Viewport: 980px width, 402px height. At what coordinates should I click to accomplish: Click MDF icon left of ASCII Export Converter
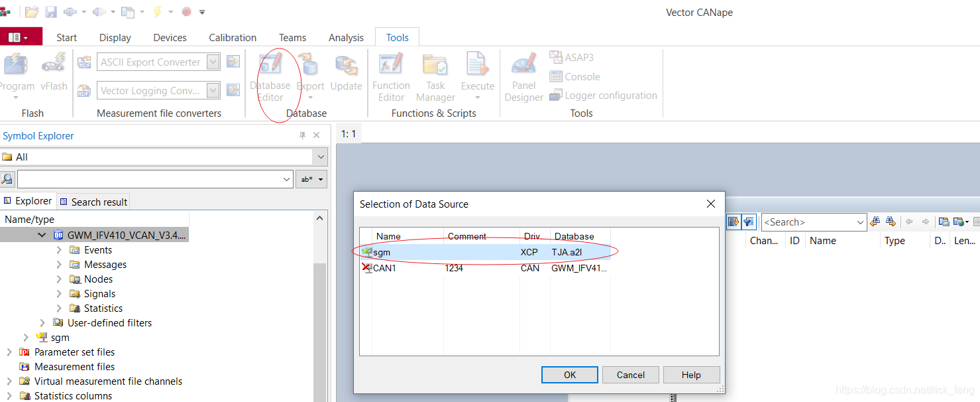84,62
